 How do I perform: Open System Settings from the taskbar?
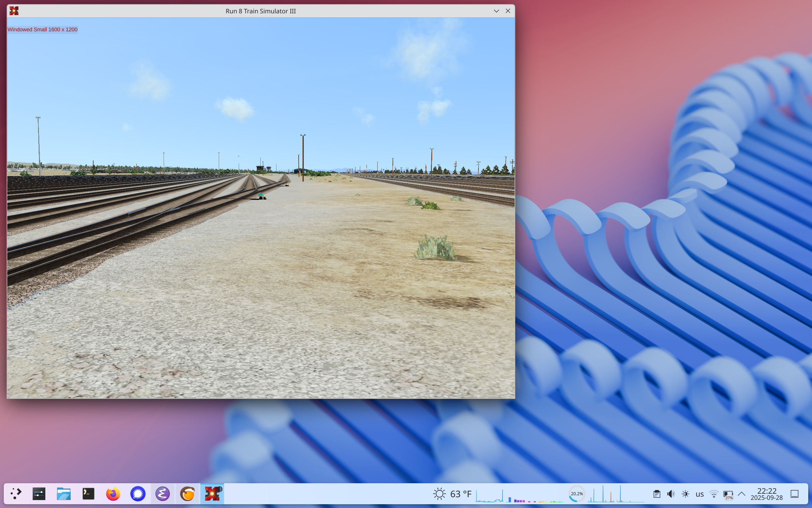coord(38,494)
